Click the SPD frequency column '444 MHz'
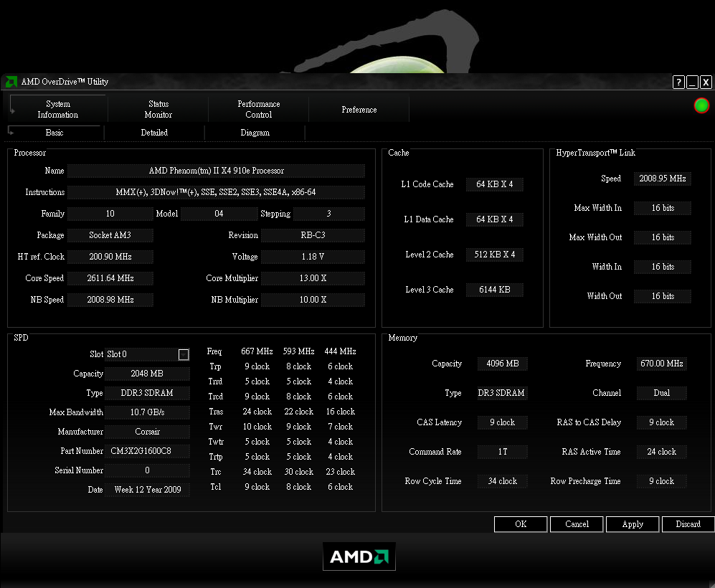The height and width of the screenshot is (588, 715). click(340, 351)
